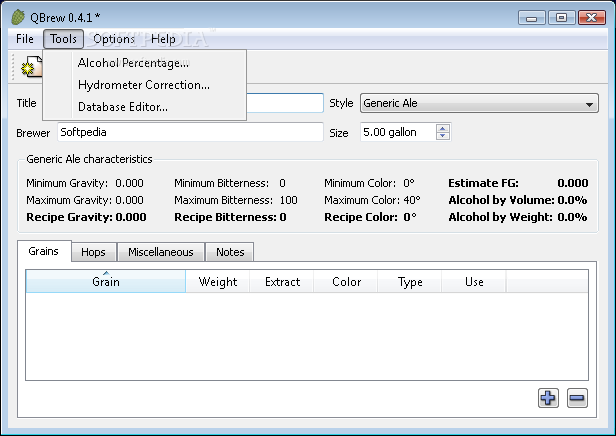Click the Brewer field containing Softpedia

pos(190,132)
